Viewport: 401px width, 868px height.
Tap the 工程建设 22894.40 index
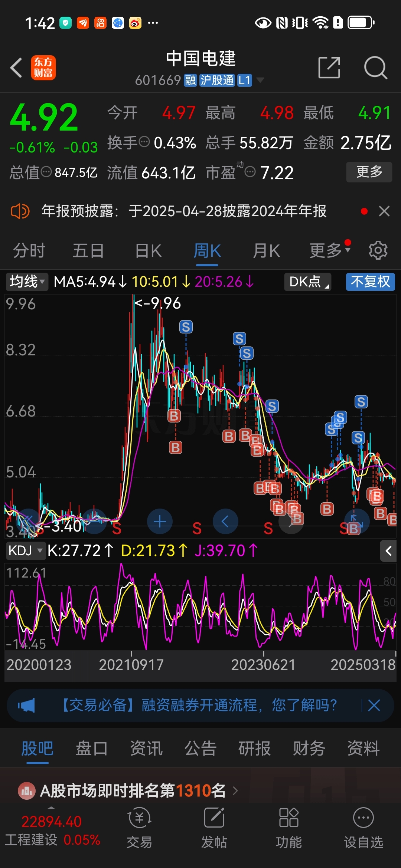(52, 830)
